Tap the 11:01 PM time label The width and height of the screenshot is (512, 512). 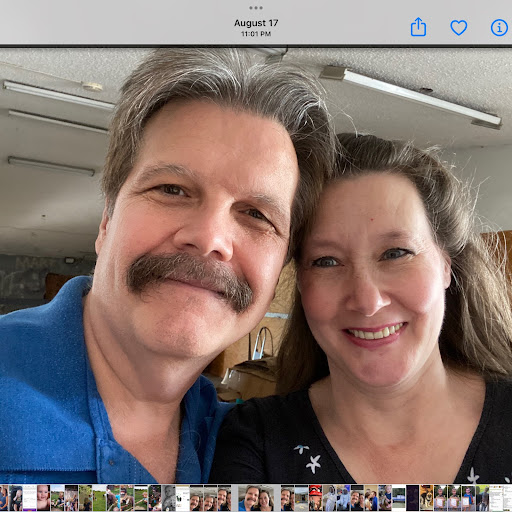[256, 34]
